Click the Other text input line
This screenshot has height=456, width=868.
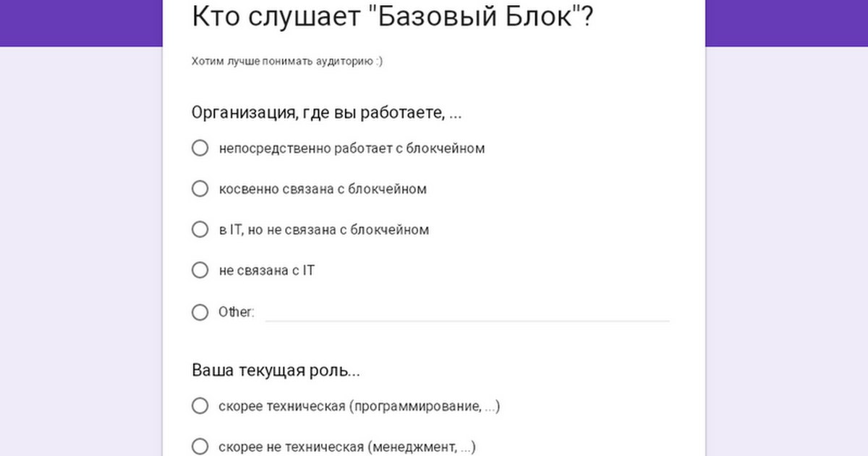point(467,313)
